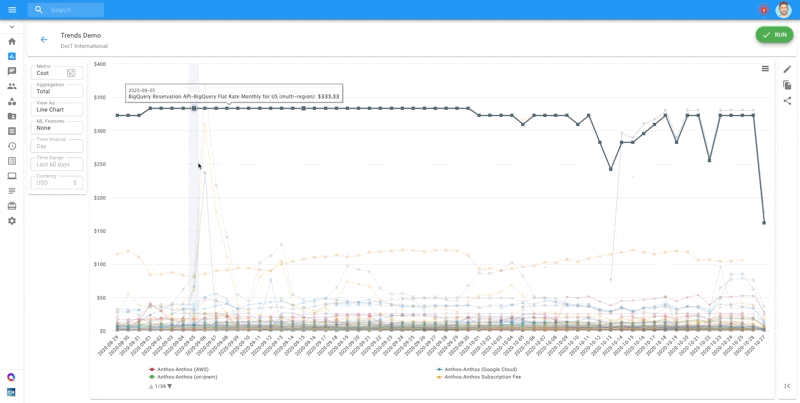Collapse the right panel with arrow icon

click(787, 386)
